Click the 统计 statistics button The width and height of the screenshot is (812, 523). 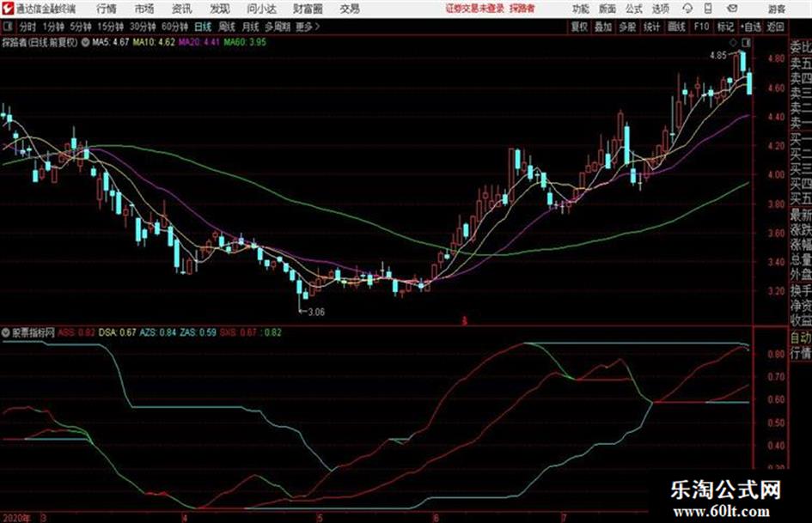tap(652, 27)
